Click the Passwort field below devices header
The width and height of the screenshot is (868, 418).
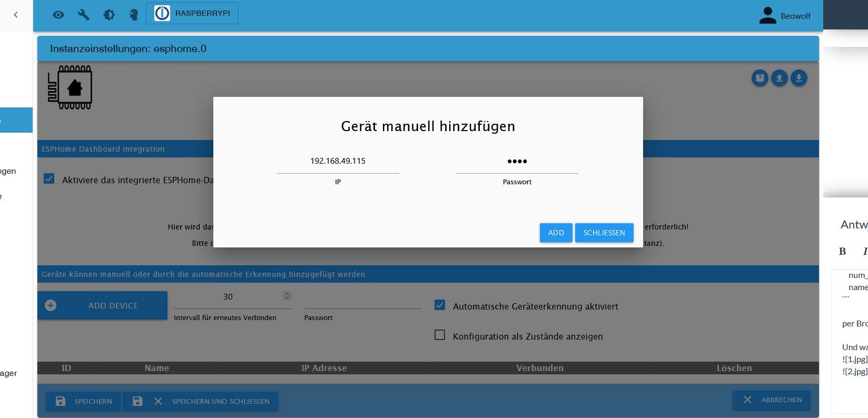(x=363, y=298)
